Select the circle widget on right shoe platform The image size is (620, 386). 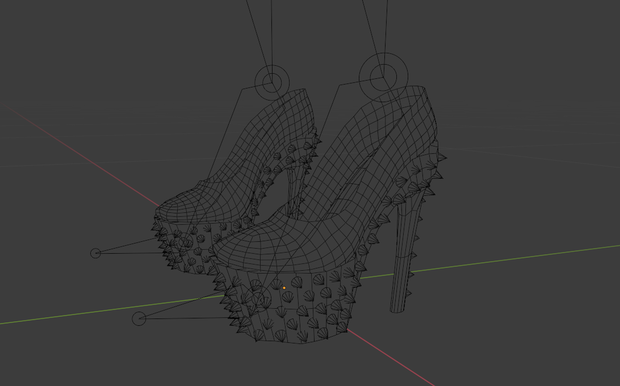click(x=258, y=299)
